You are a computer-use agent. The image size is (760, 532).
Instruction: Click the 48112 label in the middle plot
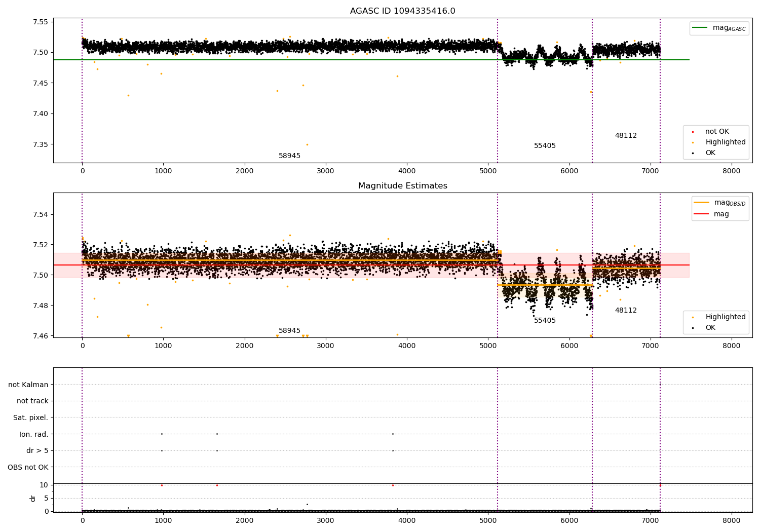coord(626,311)
